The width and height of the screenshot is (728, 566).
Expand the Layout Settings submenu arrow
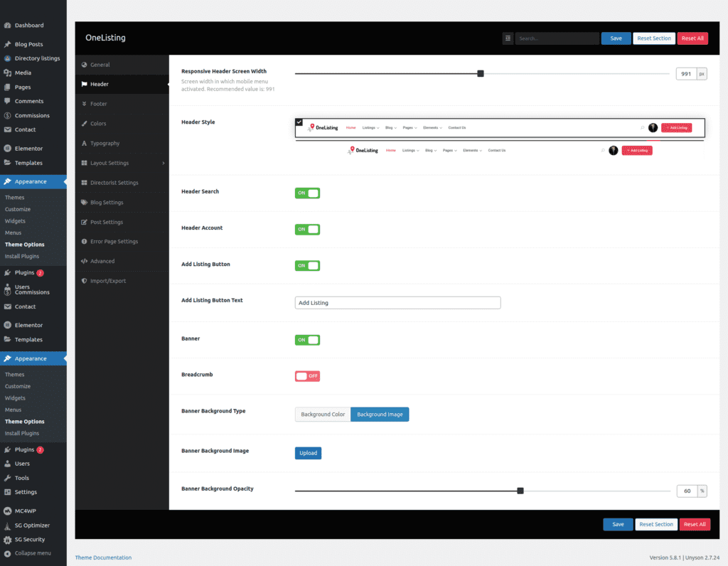tap(163, 164)
